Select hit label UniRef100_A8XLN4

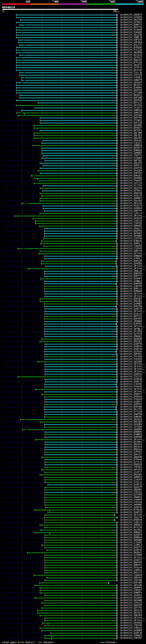click(131, 585)
